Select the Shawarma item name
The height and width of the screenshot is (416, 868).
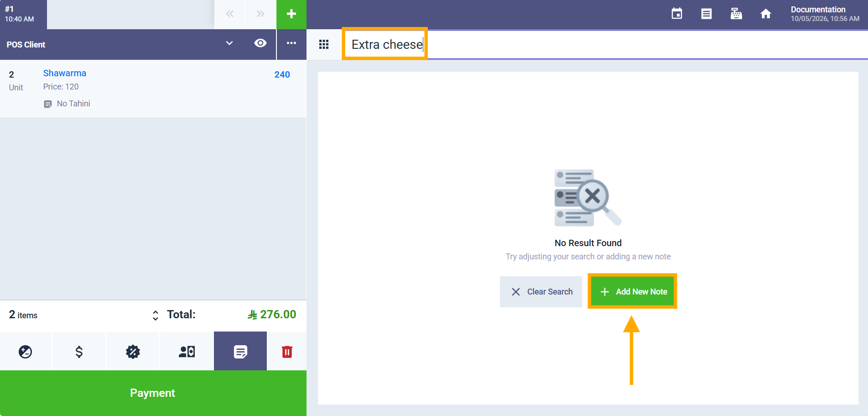pyautogui.click(x=65, y=73)
